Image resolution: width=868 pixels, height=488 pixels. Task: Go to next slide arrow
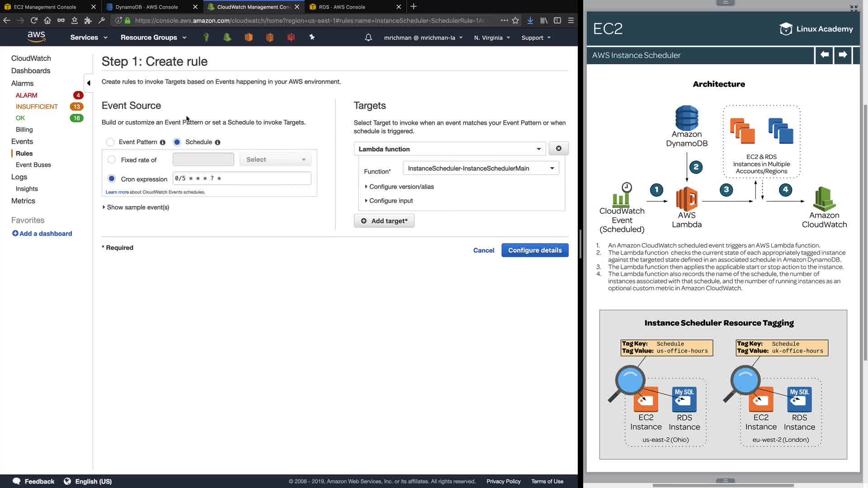click(x=843, y=55)
